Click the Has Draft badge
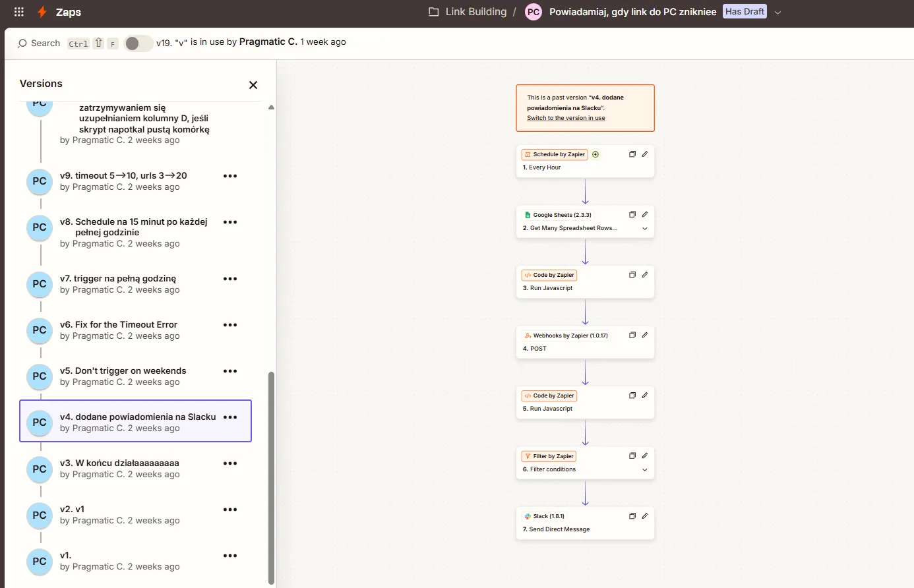This screenshot has height=588, width=914. 745,11
